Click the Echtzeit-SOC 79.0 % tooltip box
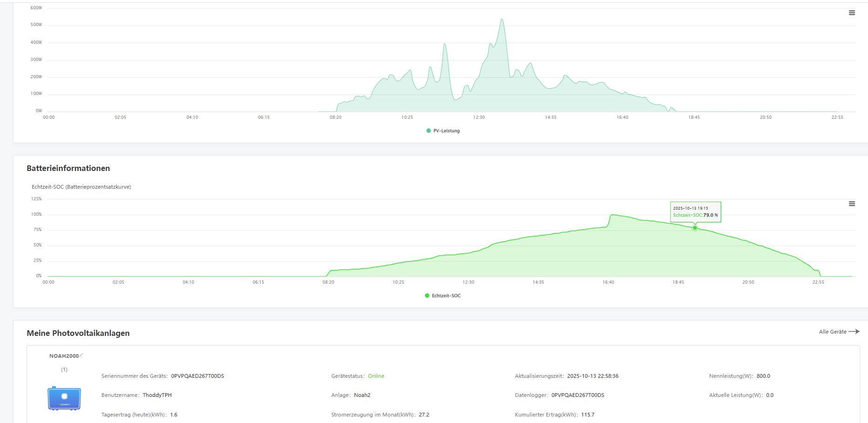 (695, 212)
